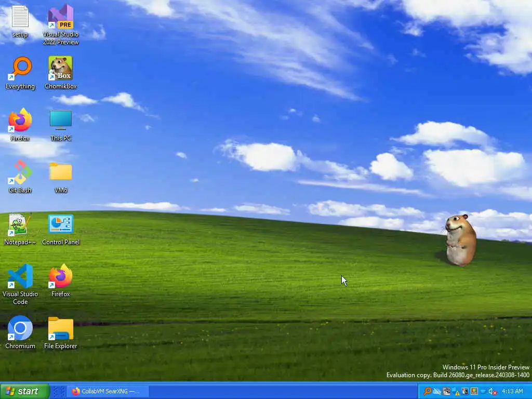Viewport: 532px width, 399px height.
Task: Switch to CollabVM SearXNG taskbar window
Action: click(x=108, y=391)
